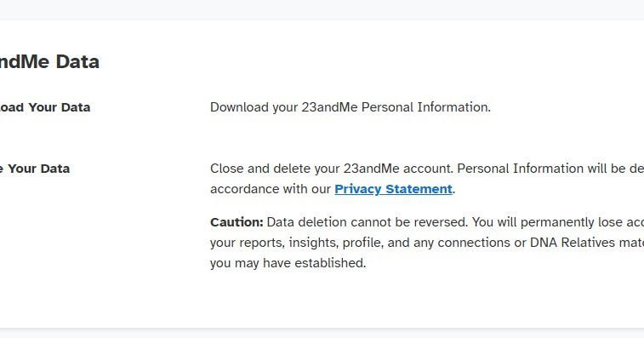Screen dimensions: 644x338
Task: Click the bold Caution: label
Action: pyautogui.click(x=237, y=222)
